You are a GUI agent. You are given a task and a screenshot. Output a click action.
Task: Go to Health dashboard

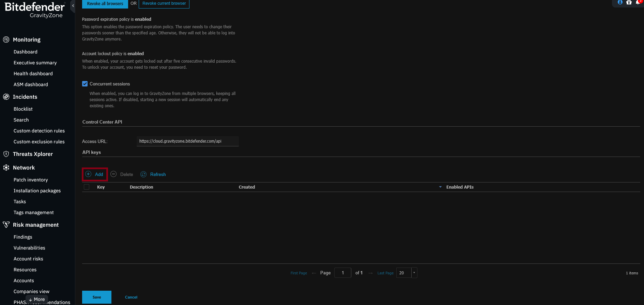pyautogui.click(x=33, y=74)
